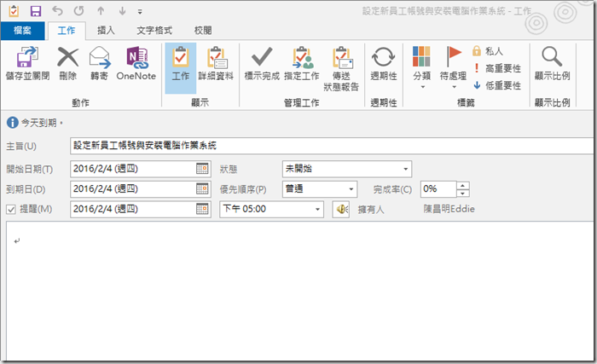This screenshot has height=364, width=597.
Task: Click the reminder sound speaker icon
Action: click(341, 209)
